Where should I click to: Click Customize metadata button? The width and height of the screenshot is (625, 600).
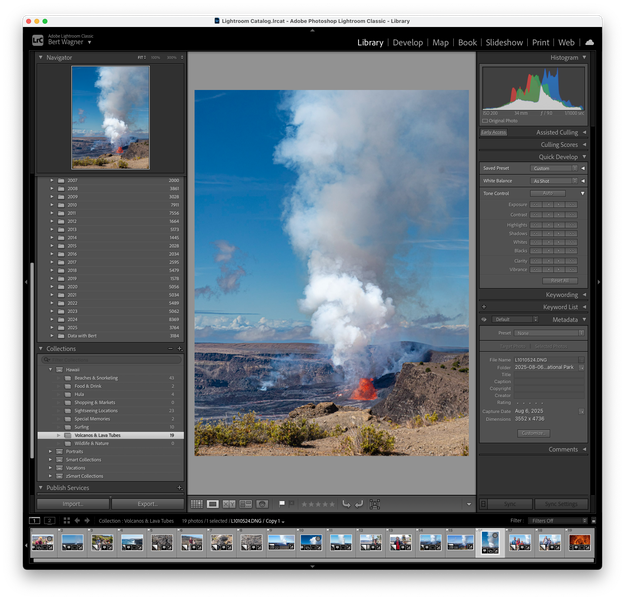[x=533, y=433]
